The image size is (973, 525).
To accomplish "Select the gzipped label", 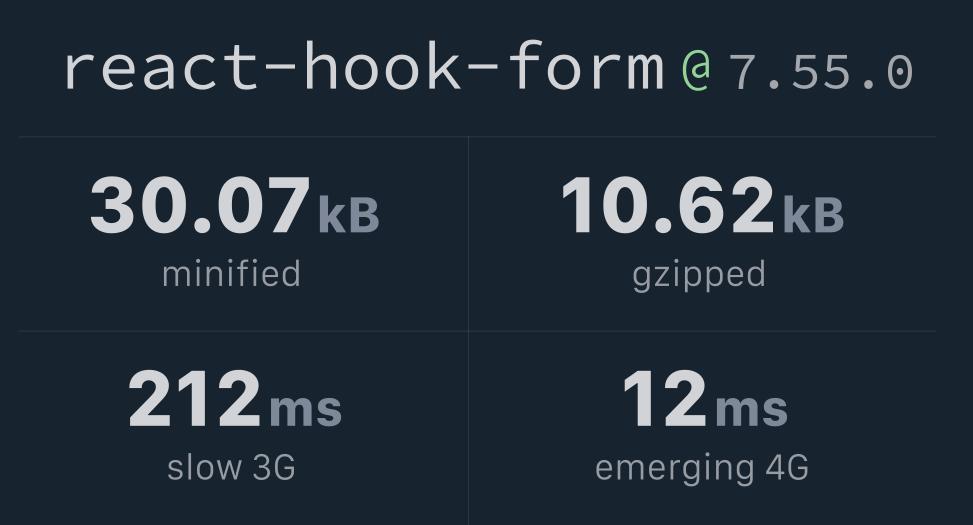I will 699,273.
